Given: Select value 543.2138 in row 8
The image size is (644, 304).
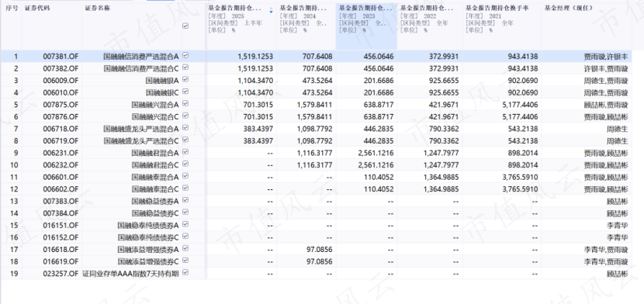Looking at the screenshot, I should (x=522, y=140).
